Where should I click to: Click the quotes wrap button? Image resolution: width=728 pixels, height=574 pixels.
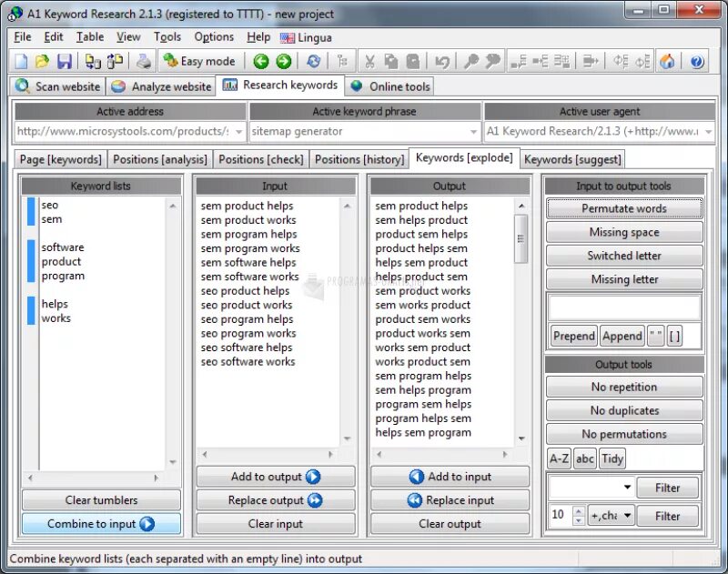tap(655, 336)
